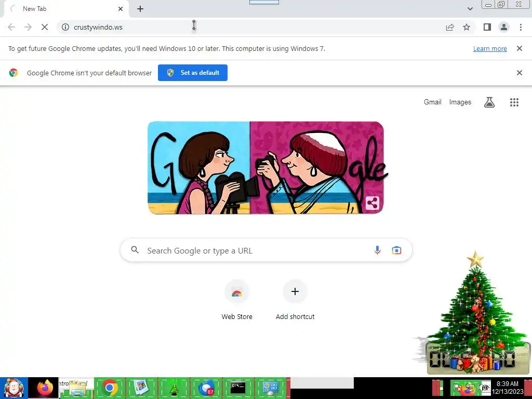Click the Search Google or type a URL box

coord(267,250)
